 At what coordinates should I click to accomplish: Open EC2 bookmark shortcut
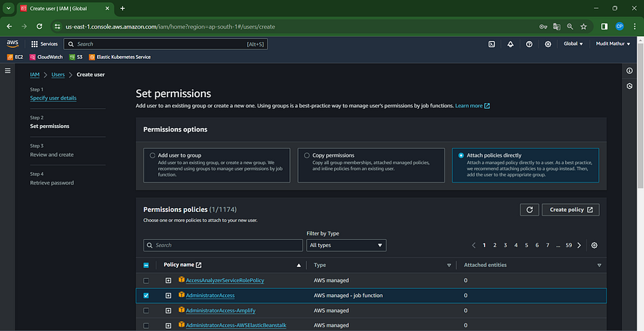pyautogui.click(x=15, y=57)
